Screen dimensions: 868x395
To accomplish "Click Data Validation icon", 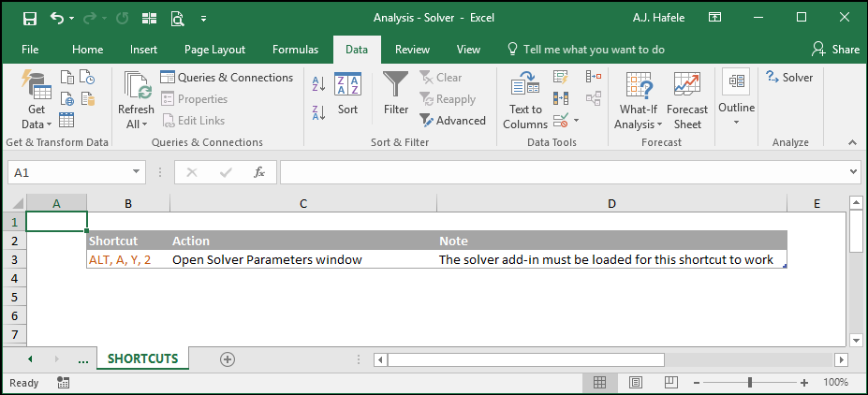I will [x=561, y=120].
